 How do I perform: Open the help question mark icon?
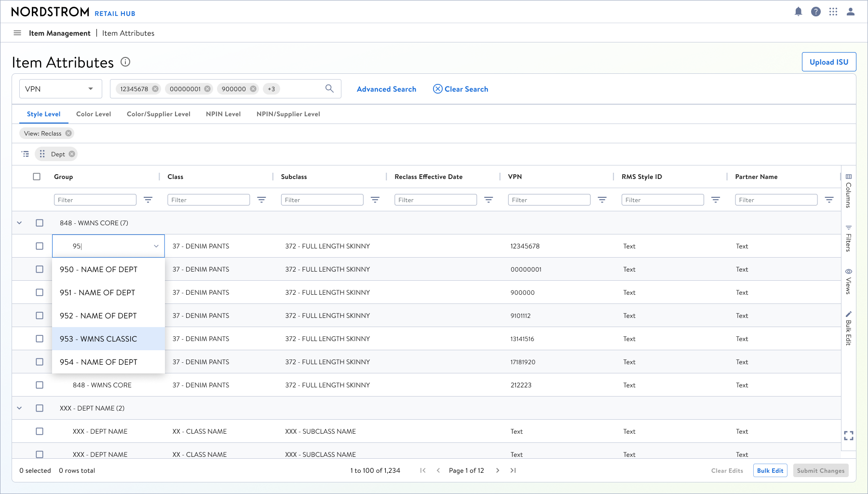[x=816, y=12]
